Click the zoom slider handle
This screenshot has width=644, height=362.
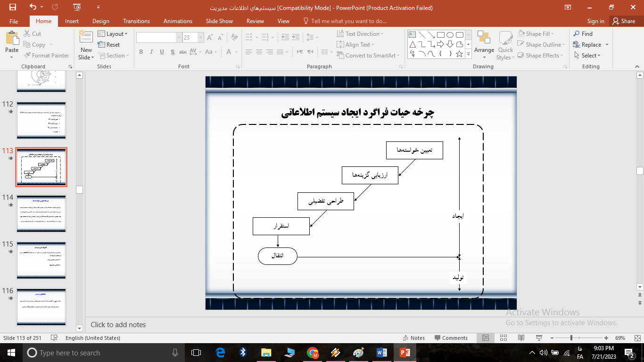pyautogui.click(x=571, y=338)
